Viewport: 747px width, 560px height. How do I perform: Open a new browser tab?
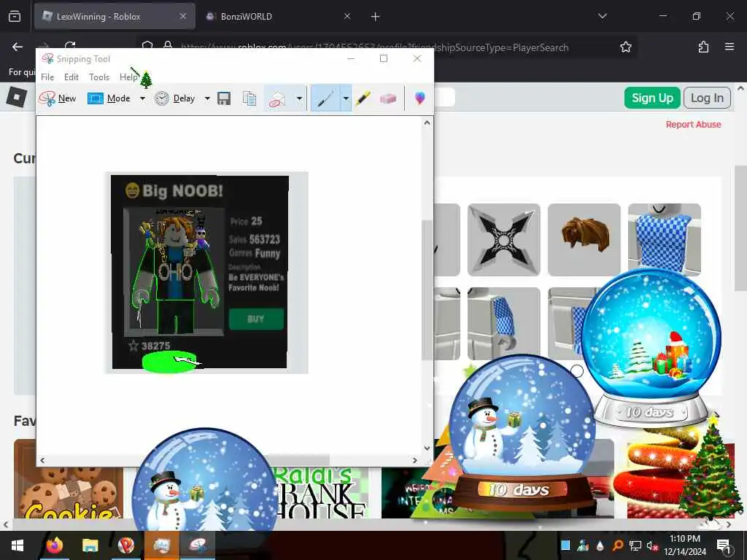tap(376, 17)
